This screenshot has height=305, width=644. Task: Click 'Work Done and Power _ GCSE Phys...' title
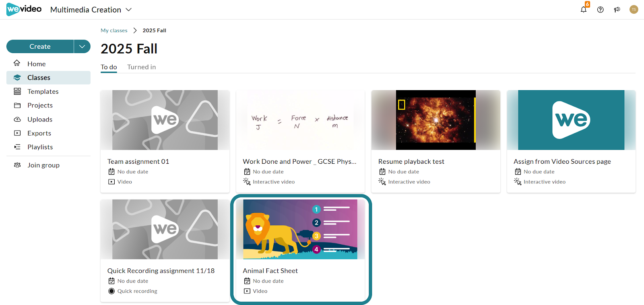tap(299, 161)
